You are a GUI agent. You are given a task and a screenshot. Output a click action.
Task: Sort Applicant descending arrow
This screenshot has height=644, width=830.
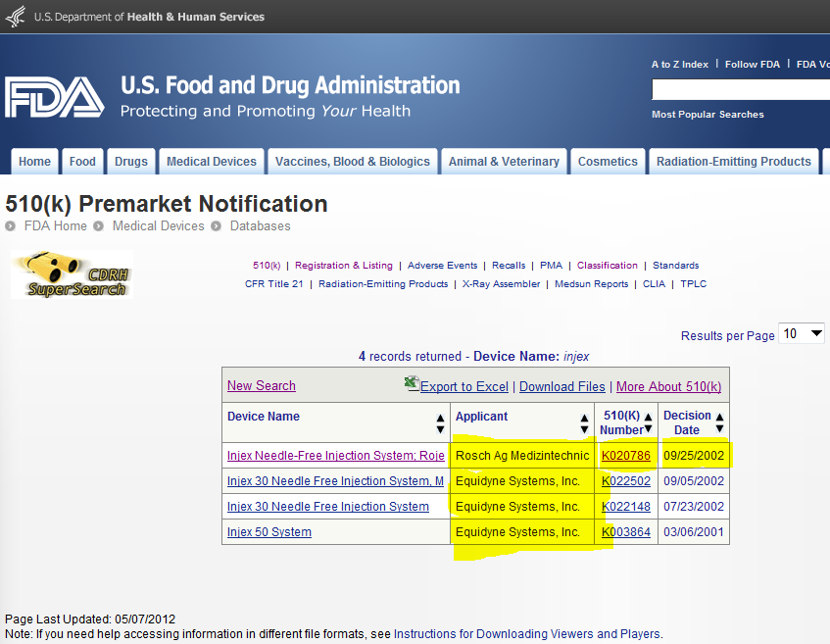(x=584, y=429)
